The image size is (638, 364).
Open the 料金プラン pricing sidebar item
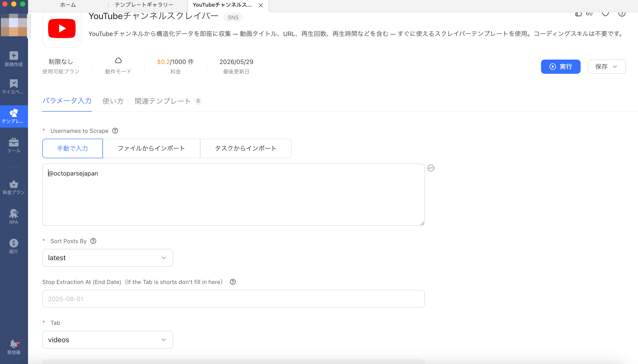click(14, 188)
